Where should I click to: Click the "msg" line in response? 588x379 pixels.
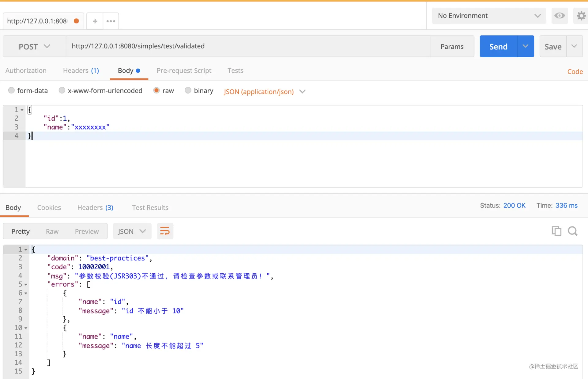160,276
